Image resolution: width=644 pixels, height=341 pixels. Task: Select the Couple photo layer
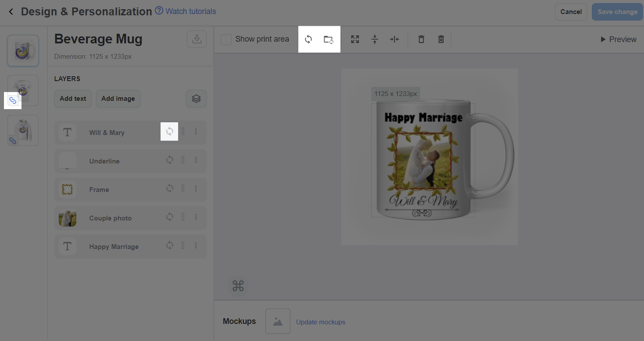[130, 218]
